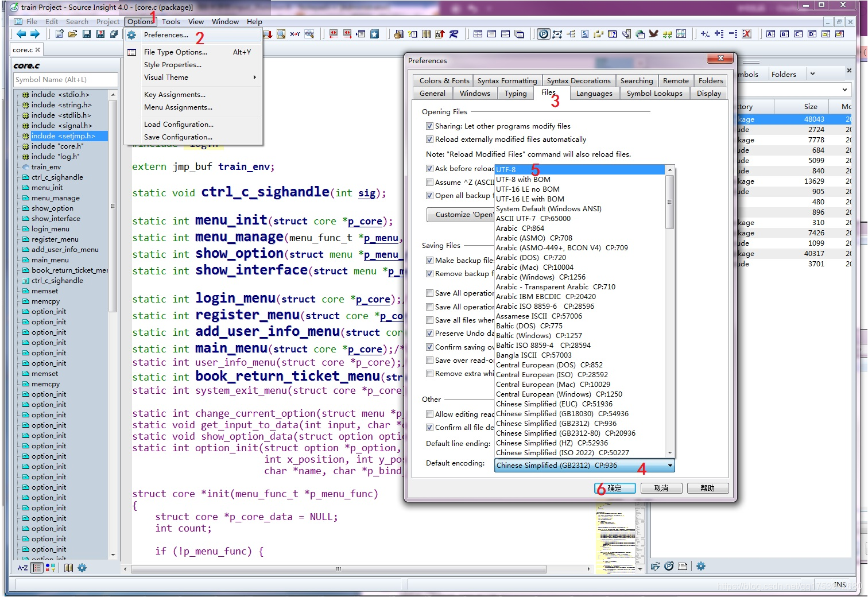Click the Symbol Name search field

[65, 80]
